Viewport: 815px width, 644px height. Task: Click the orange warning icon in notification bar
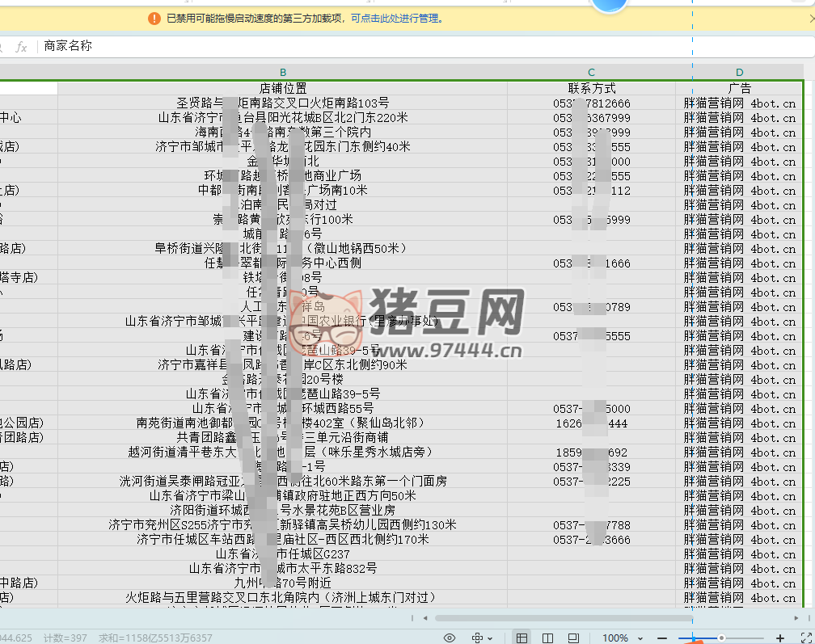[154, 18]
